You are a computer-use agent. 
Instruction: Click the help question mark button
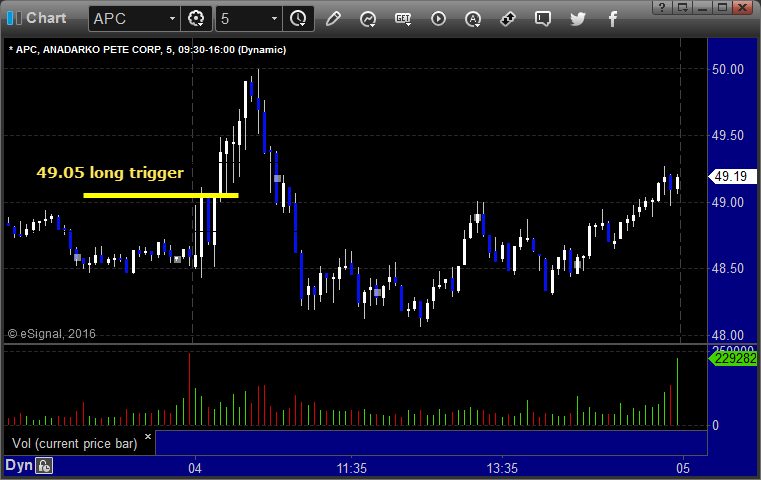(x=662, y=7)
